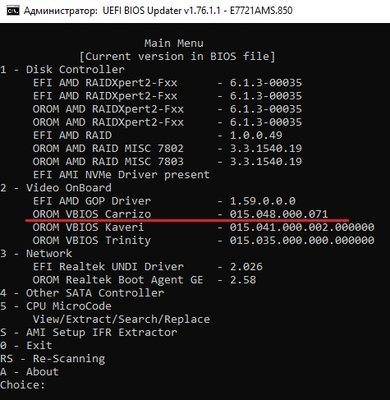Screen dimensions: 390x400
Task: Click View/Extract/Search/Replace line
Action: point(121,319)
